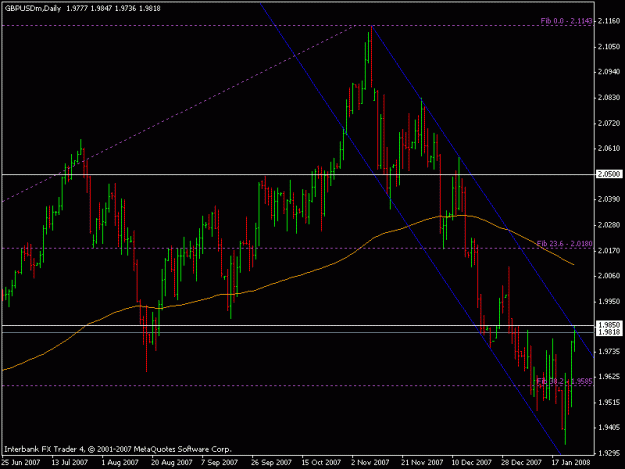
Task: Click the 10 Dec 2007 date label
Action: coord(472,462)
